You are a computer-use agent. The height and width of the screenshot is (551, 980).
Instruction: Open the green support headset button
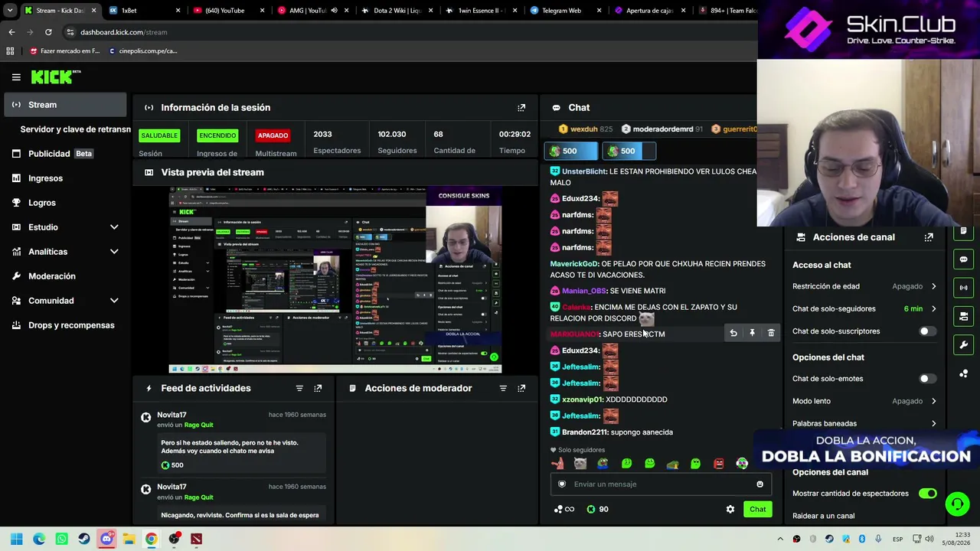tap(957, 504)
